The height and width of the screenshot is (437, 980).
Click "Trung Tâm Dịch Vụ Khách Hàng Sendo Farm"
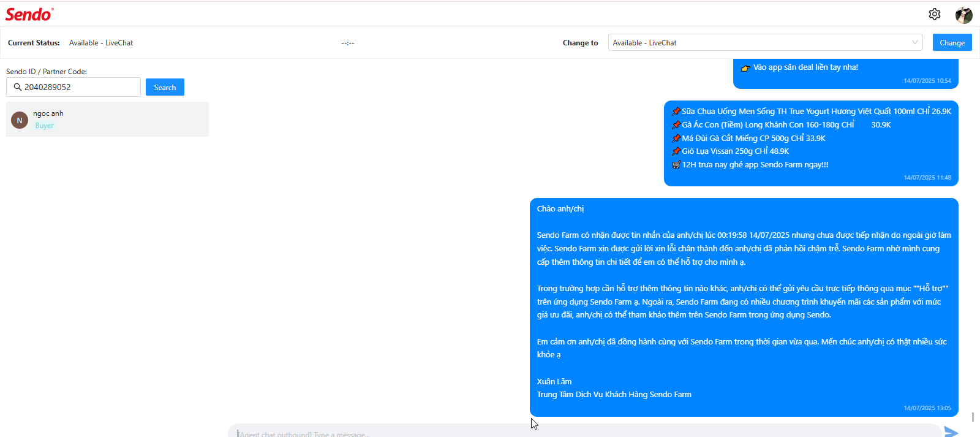(614, 395)
